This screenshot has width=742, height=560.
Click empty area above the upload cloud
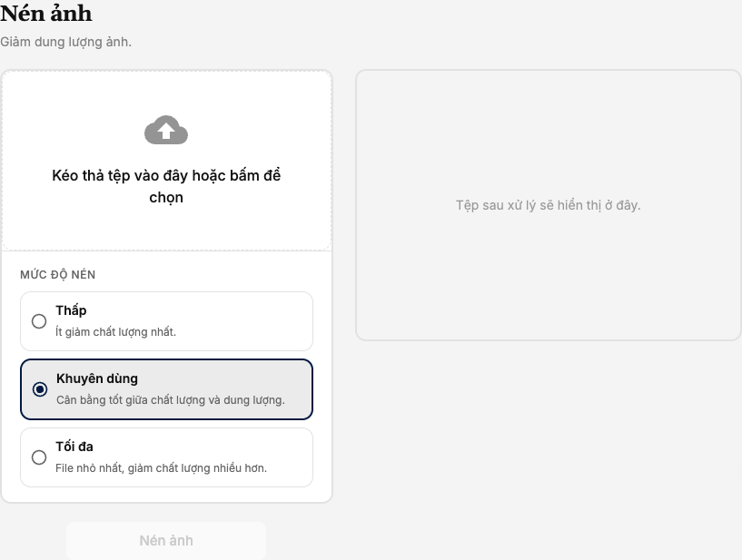[166, 93]
